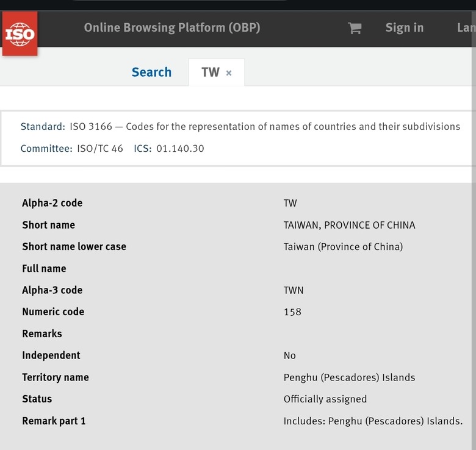
Task: Click the Sign in link
Action: [x=405, y=27]
